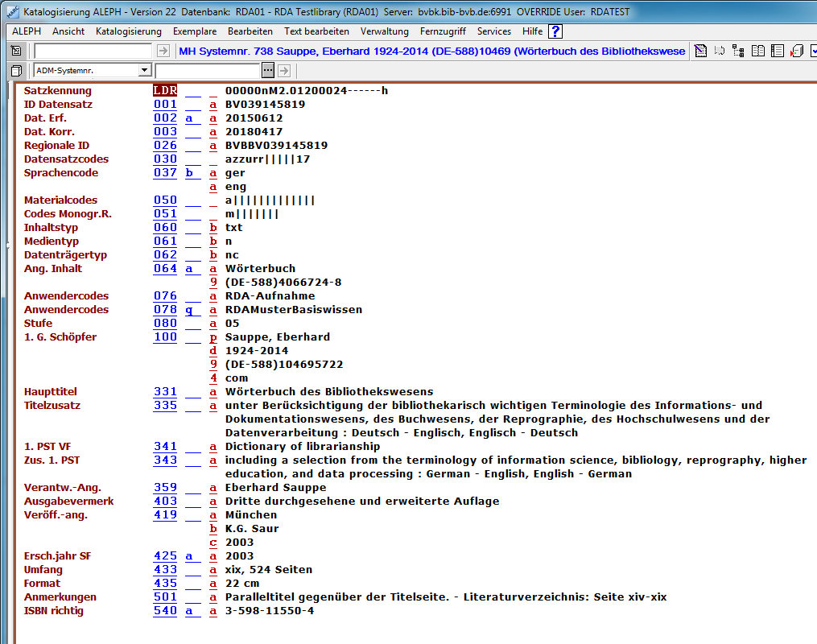
Task: Click the open book icon in toolbar
Action: pyautogui.click(x=757, y=51)
